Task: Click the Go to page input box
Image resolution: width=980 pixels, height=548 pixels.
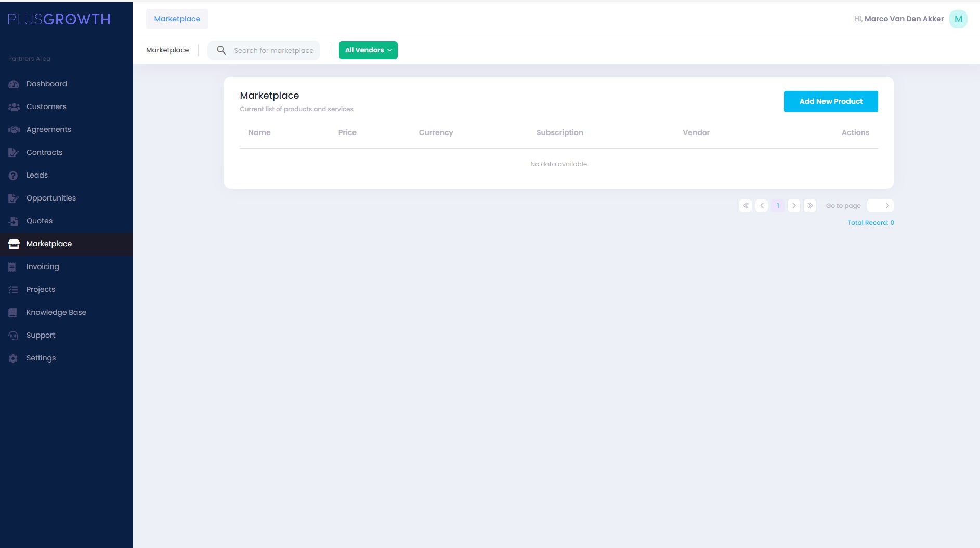Action: (x=874, y=206)
